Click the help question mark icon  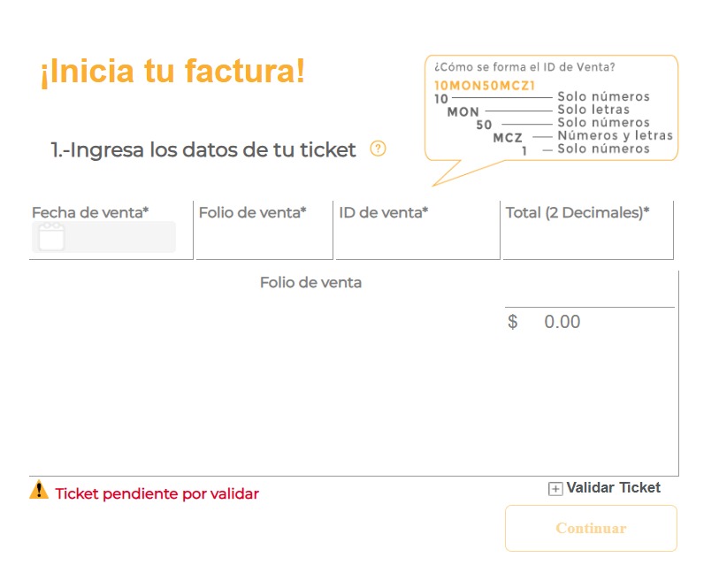(x=378, y=149)
